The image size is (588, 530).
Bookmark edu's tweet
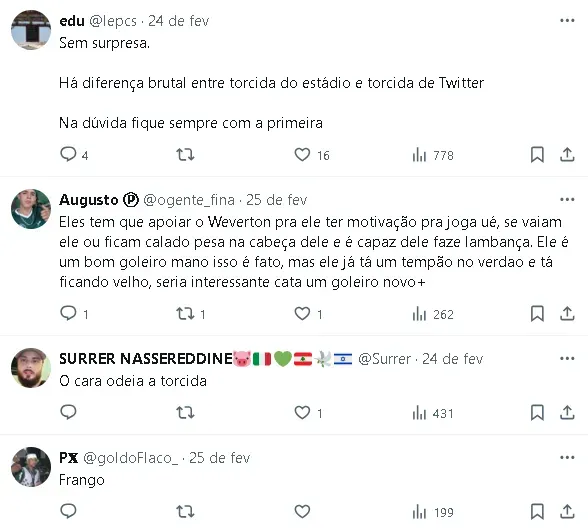point(537,154)
